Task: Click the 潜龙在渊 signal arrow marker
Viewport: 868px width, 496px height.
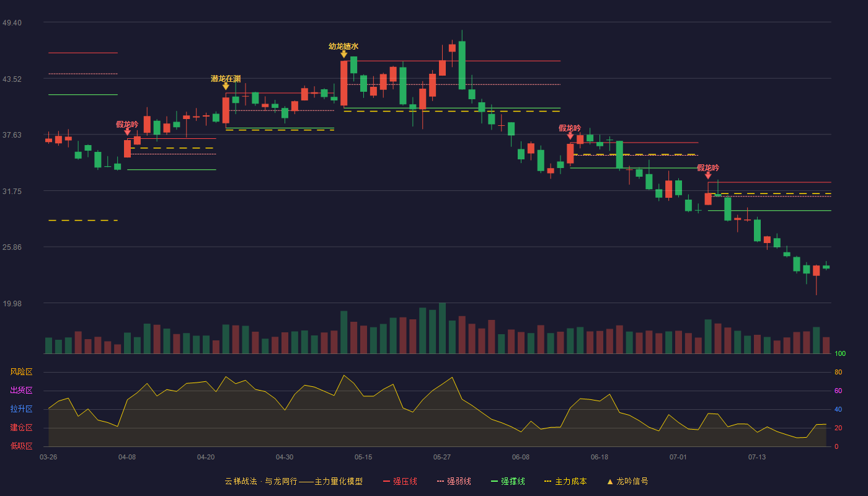Action: [226, 86]
